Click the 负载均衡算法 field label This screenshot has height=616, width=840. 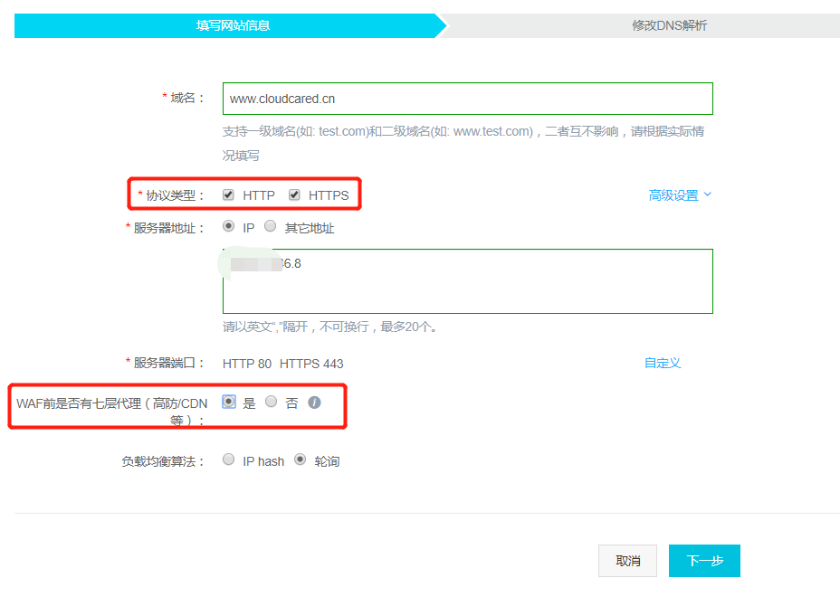pos(163,461)
